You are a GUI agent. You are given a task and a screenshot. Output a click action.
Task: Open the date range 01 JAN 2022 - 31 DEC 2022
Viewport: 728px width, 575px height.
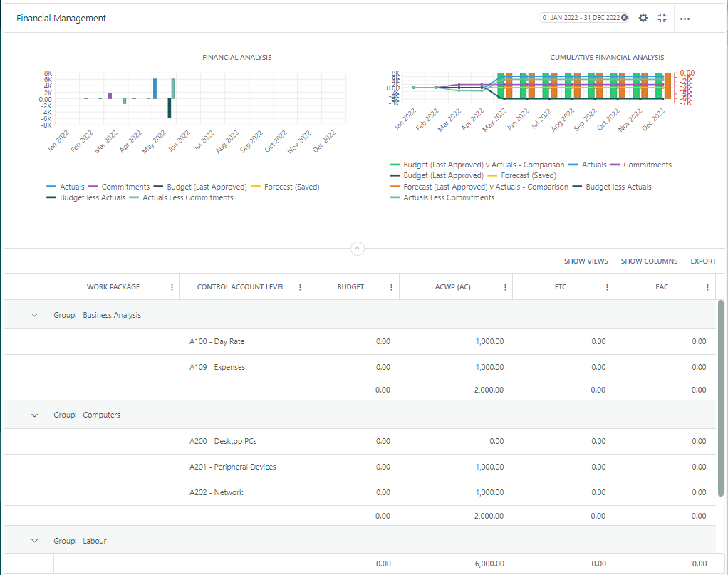tap(581, 18)
